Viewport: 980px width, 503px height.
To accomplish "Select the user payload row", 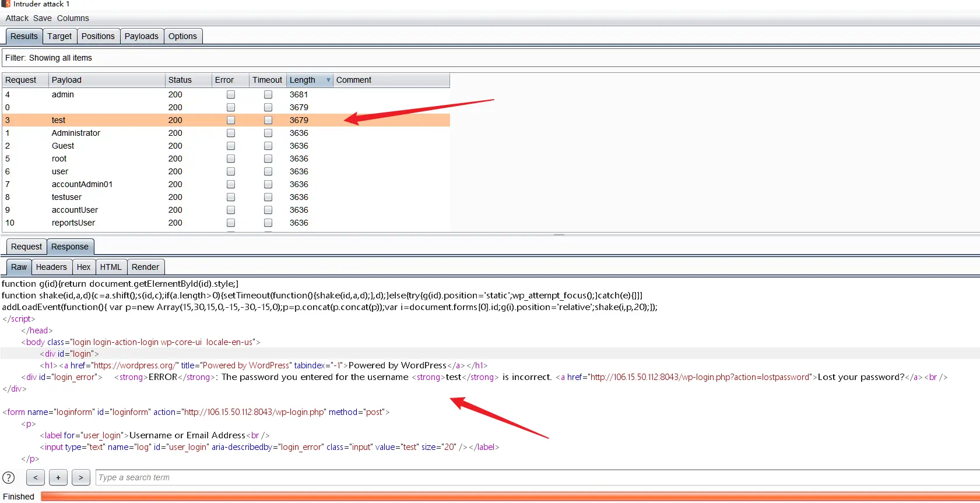I will click(226, 171).
